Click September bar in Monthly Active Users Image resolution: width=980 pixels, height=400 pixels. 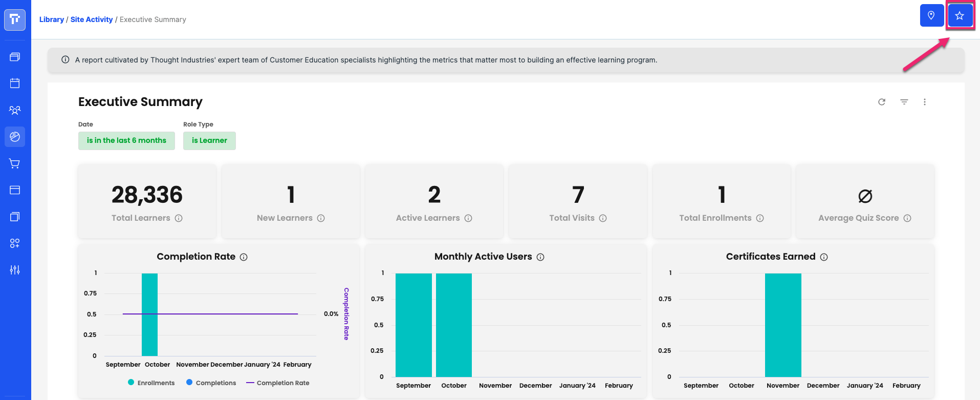pos(413,325)
